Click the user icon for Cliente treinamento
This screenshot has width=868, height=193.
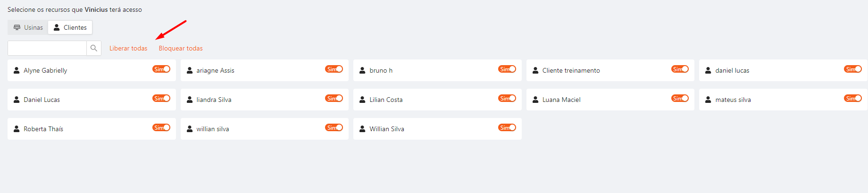click(x=535, y=70)
